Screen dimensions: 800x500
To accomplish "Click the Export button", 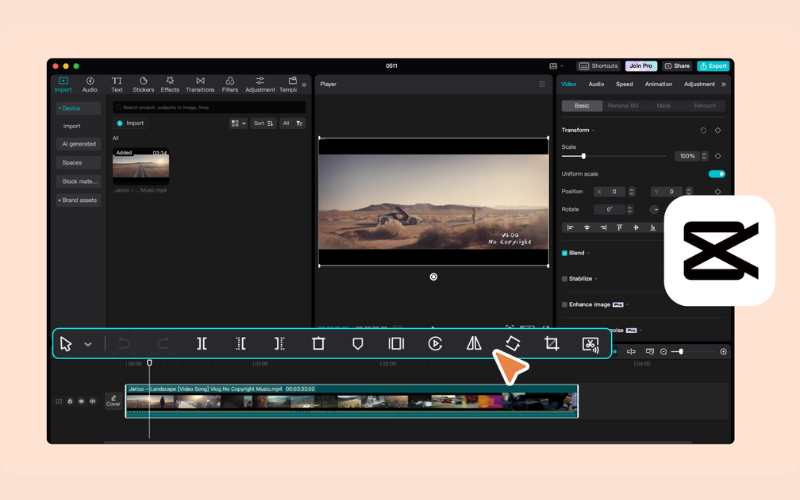I will point(713,66).
